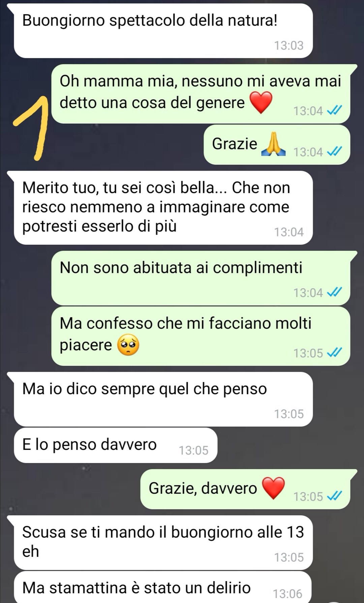Image resolution: width=364 pixels, height=603 pixels.
Task: Tap blue read ticks on 'Ma confesso' message
Action: click(x=335, y=353)
